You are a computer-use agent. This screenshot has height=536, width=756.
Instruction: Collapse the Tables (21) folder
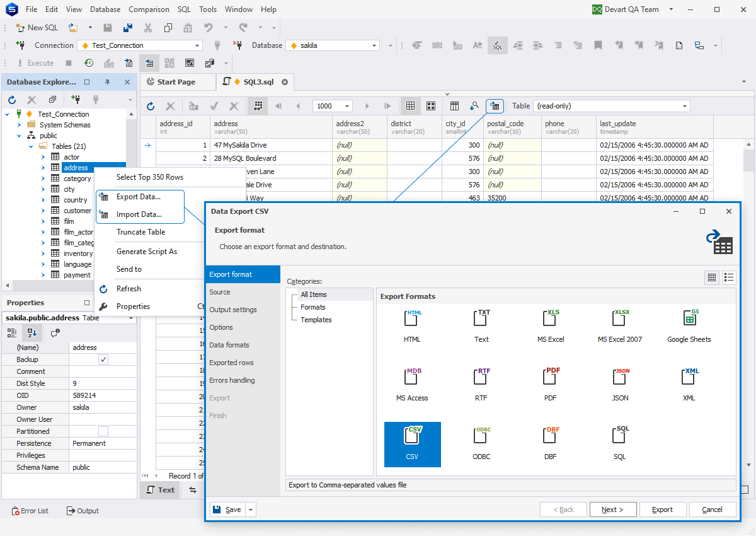coord(31,146)
